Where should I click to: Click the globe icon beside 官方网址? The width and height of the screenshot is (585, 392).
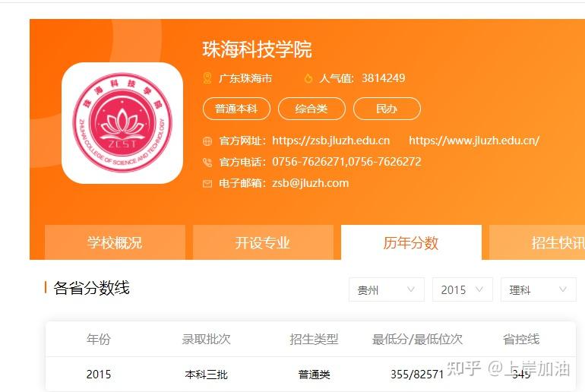coord(207,141)
